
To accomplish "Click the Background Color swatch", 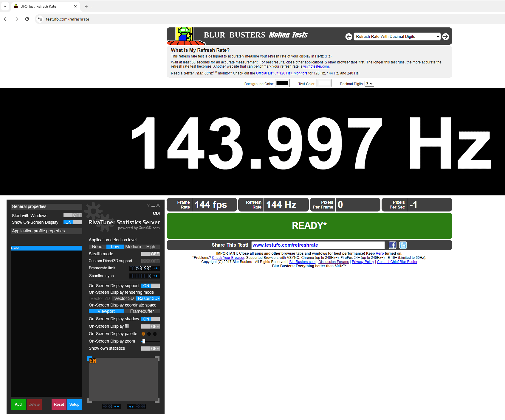I will [x=282, y=83].
